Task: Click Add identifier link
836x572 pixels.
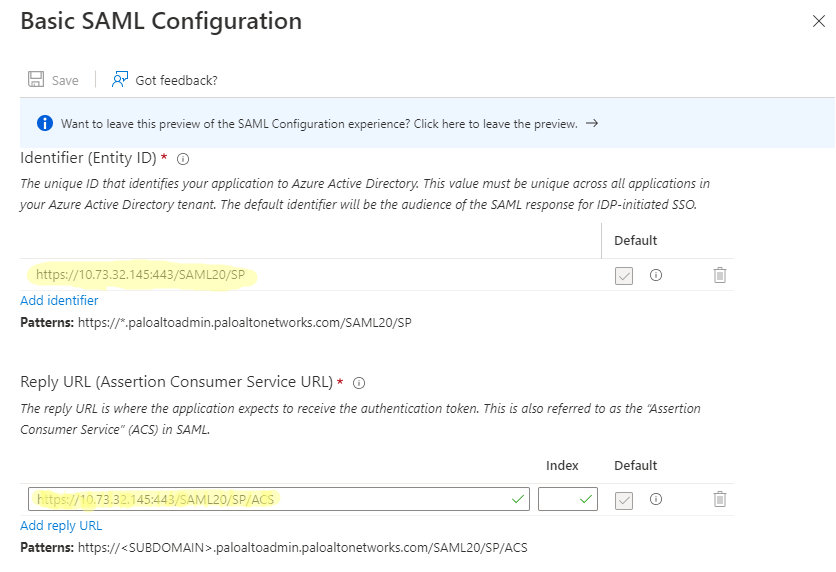Action: point(59,300)
